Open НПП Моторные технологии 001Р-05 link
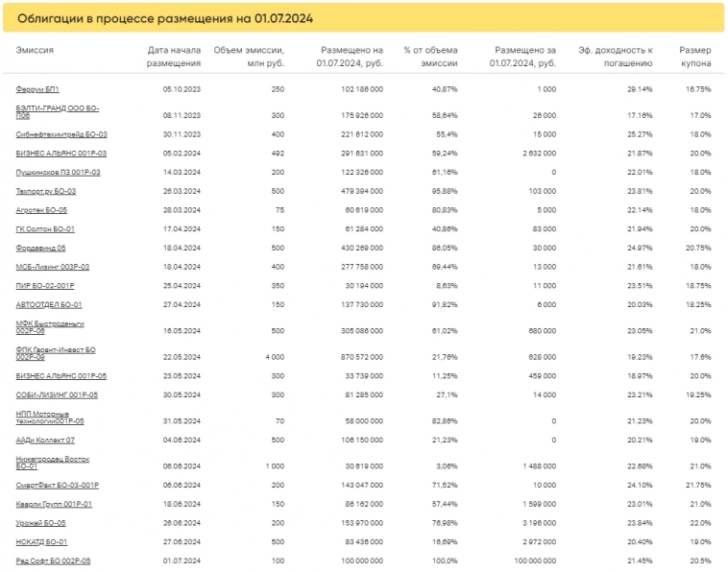Screen dimensions: 728x572 point(50,417)
